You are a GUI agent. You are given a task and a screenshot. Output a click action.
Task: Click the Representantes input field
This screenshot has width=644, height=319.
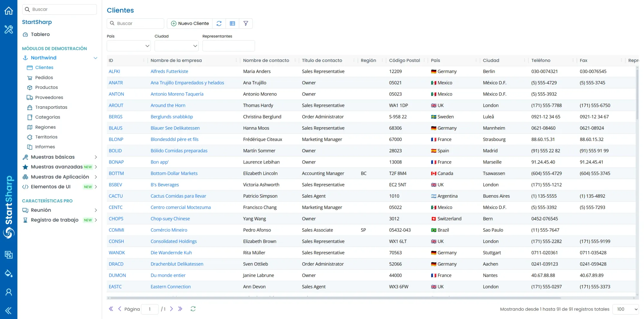228,46
